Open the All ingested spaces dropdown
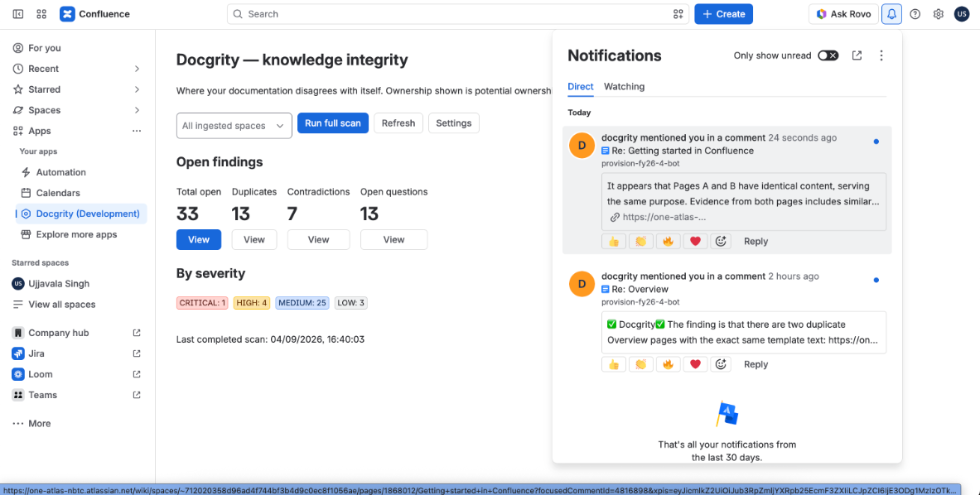The width and height of the screenshot is (980, 495). click(x=234, y=126)
